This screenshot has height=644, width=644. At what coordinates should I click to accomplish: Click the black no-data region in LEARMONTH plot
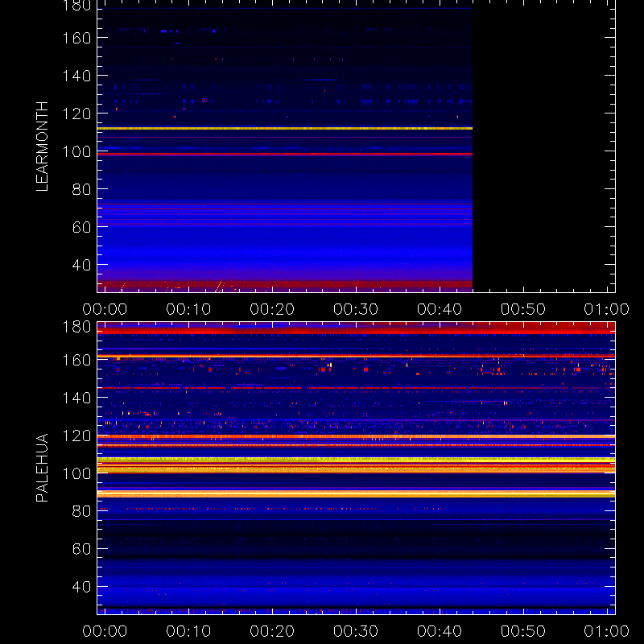coord(544,147)
